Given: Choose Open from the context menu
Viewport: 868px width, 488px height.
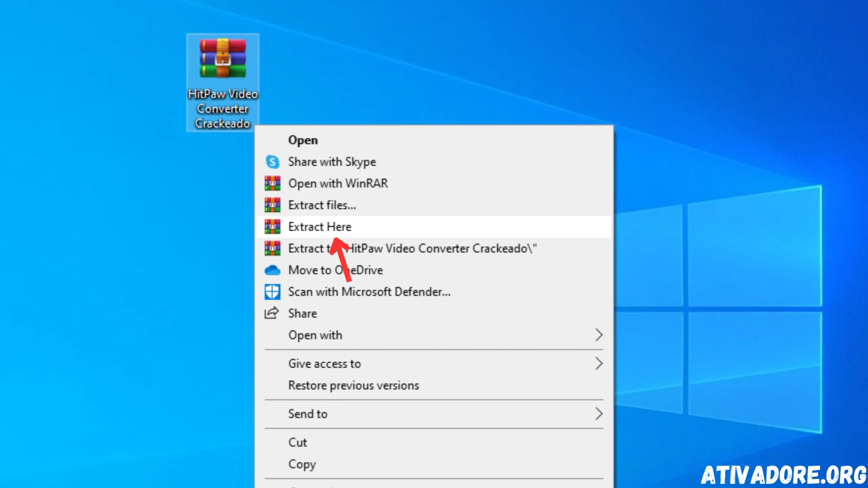Looking at the screenshot, I should pyautogui.click(x=434, y=140).
